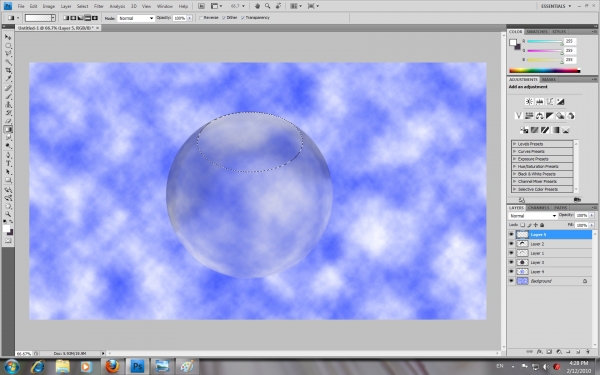Switch to the Swatches tab
Image resolution: width=600 pixels, height=375 pixels.
(x=536, y=31)
